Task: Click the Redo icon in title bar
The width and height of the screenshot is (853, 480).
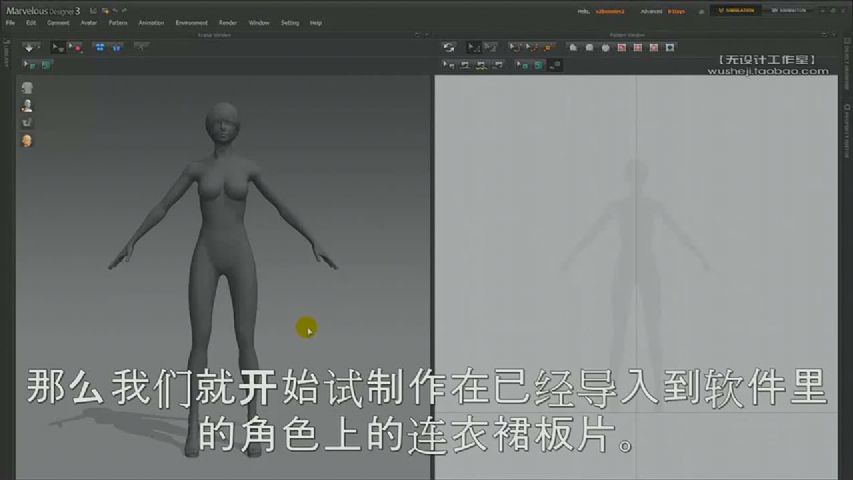Action: point(125,11)
